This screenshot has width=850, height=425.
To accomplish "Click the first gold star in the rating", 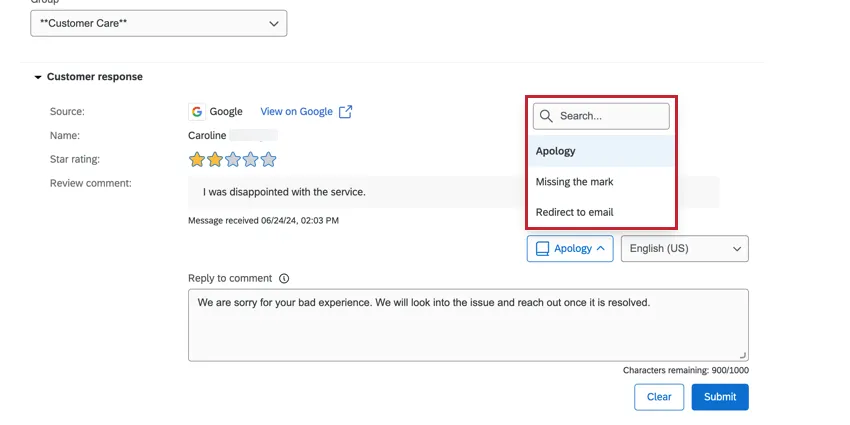I will pos(197,159).
